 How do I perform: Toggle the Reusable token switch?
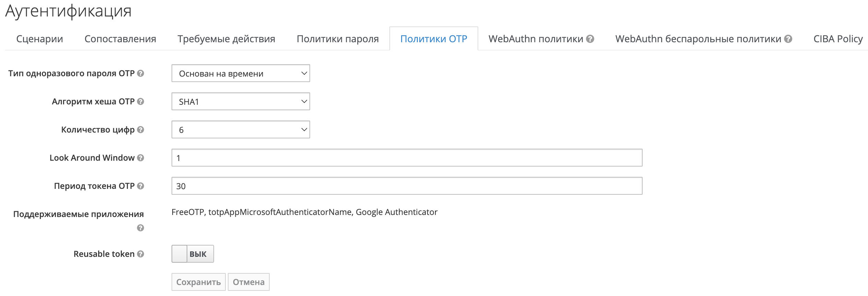(x=192, y=254)
